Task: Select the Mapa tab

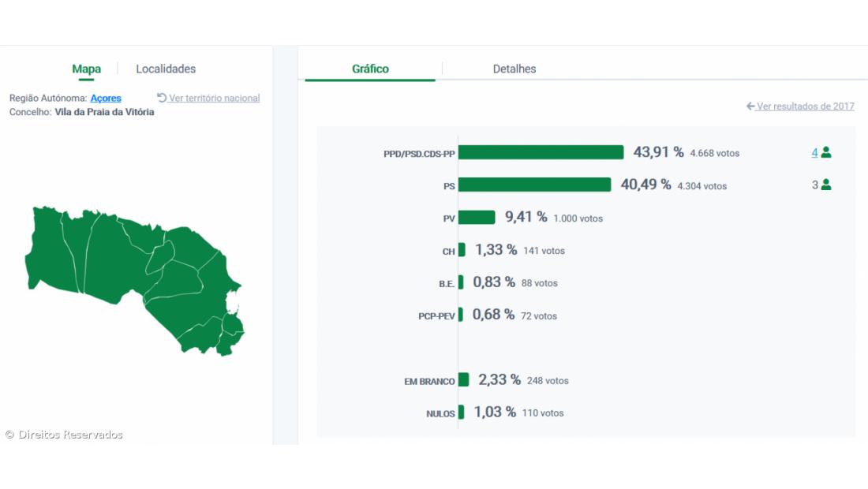Action: (x=86, y=69)
